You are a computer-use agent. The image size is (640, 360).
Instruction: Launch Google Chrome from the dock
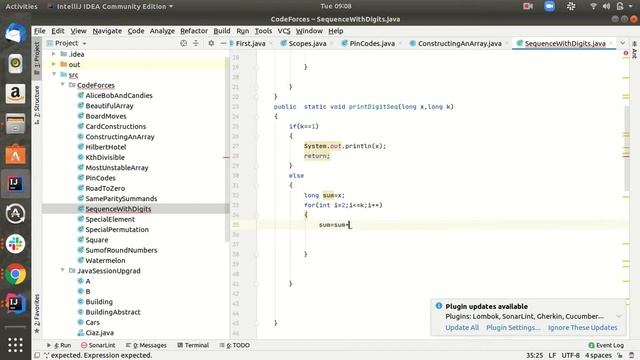16,274
